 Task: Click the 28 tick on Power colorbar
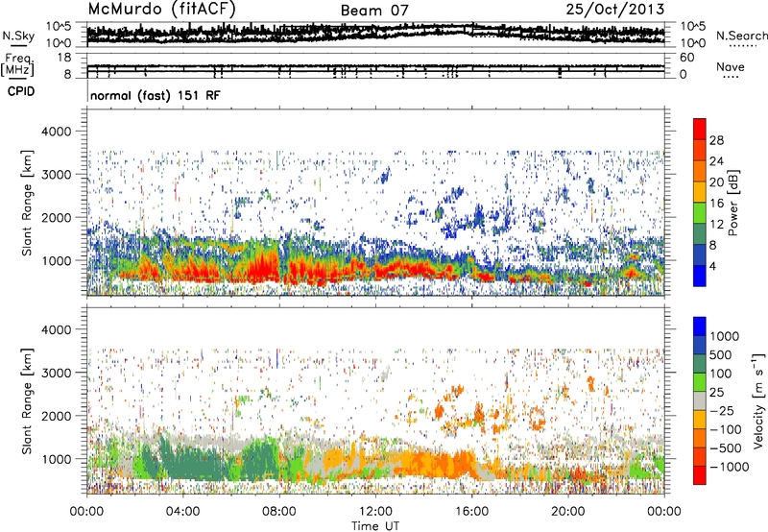716,140
